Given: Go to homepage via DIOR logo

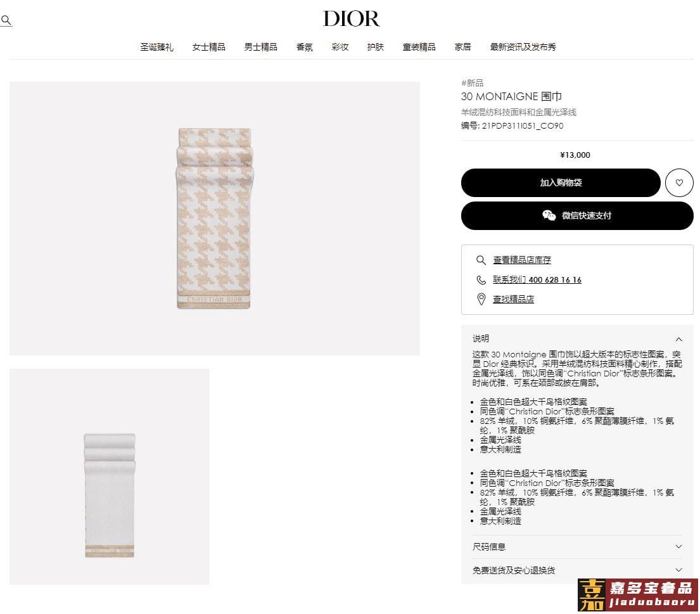Looking at the screenshot, I should click(x=351, y=19).
